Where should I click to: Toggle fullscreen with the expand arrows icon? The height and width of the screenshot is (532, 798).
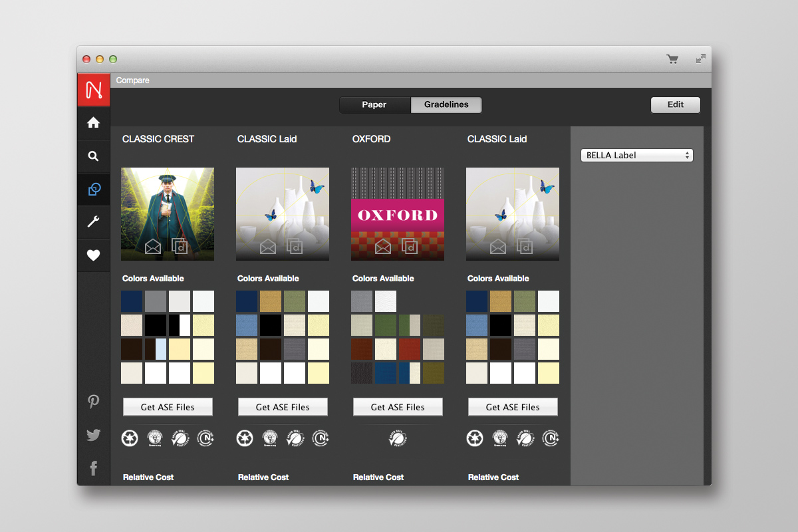[700, 59]
